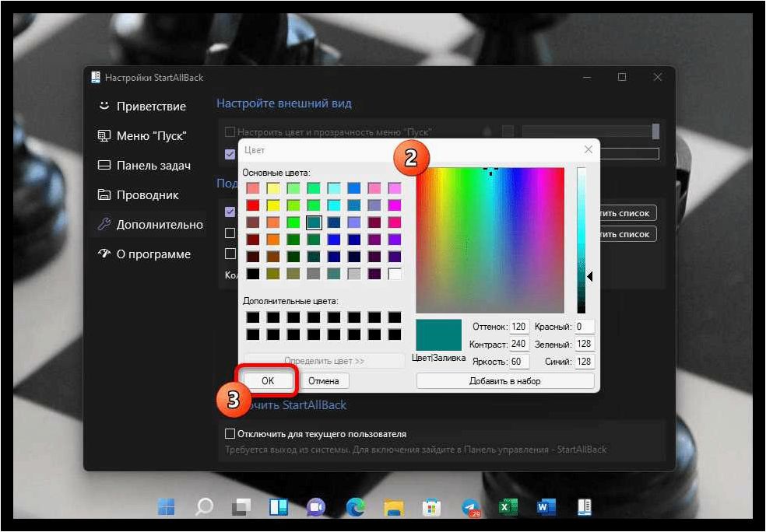Screen dimensions: 766x532
Task: Launch Microsoft Edge from taskbar
Action: click(356, 508)
